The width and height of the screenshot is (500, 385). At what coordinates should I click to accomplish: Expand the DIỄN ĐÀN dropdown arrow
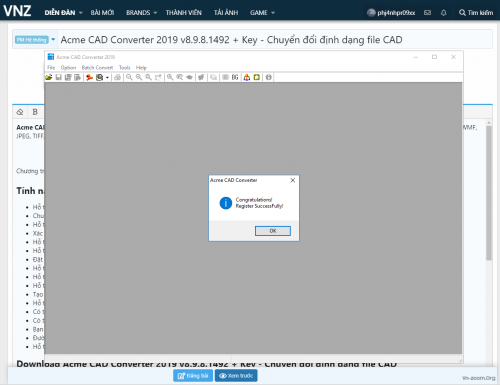click(x=81, y=13)
